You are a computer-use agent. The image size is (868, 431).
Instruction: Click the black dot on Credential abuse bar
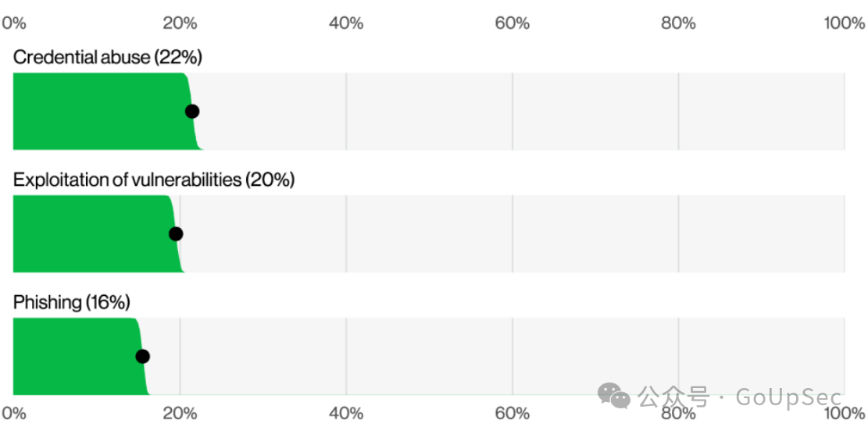[191, 111]
